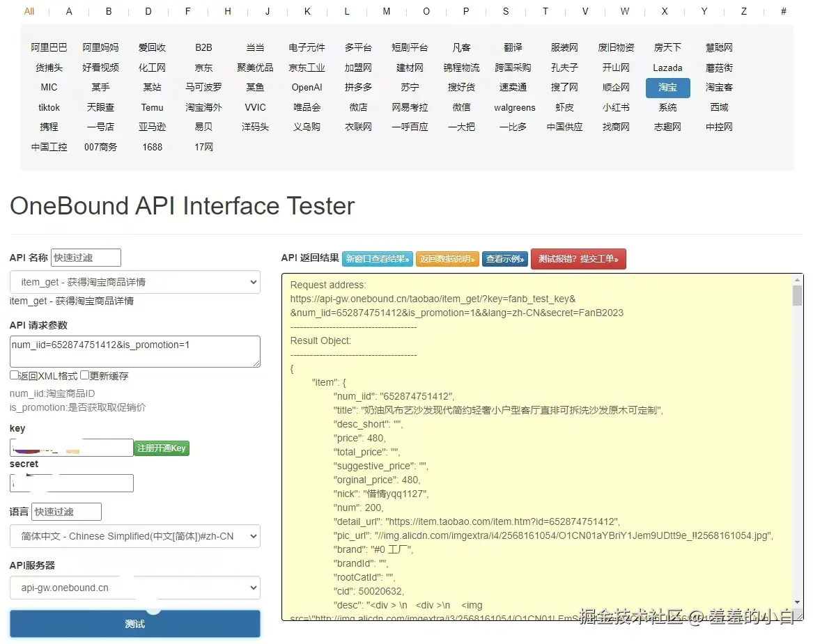Screen dimensions: 813x644
Task: Open results via 新窗口查看结果
Action: [x=378, y=258]
